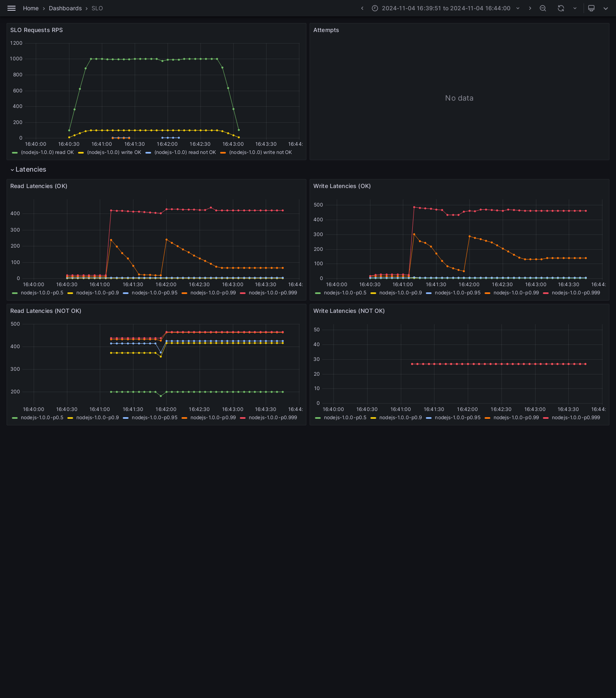616x698 pixels.
Task: Click orange swatch for write not OK
Action: coord(223,153)
